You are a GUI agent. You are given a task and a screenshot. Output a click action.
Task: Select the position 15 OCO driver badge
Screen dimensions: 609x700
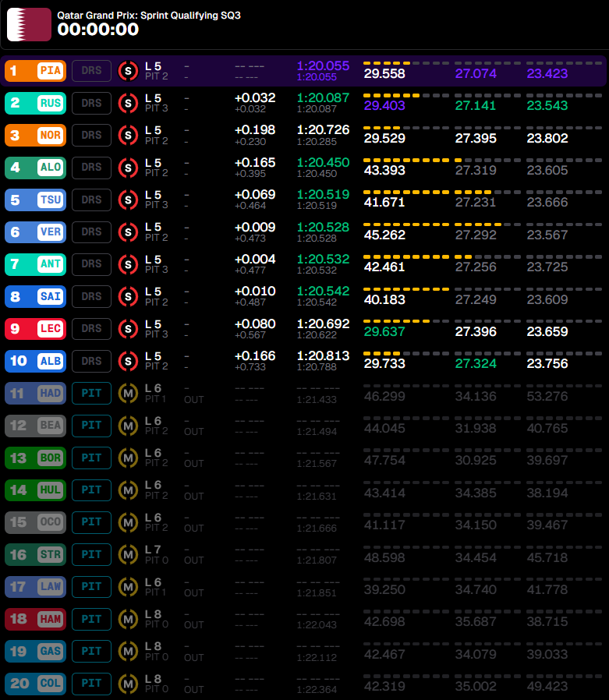pyautogui.click(x=36, y=522)
